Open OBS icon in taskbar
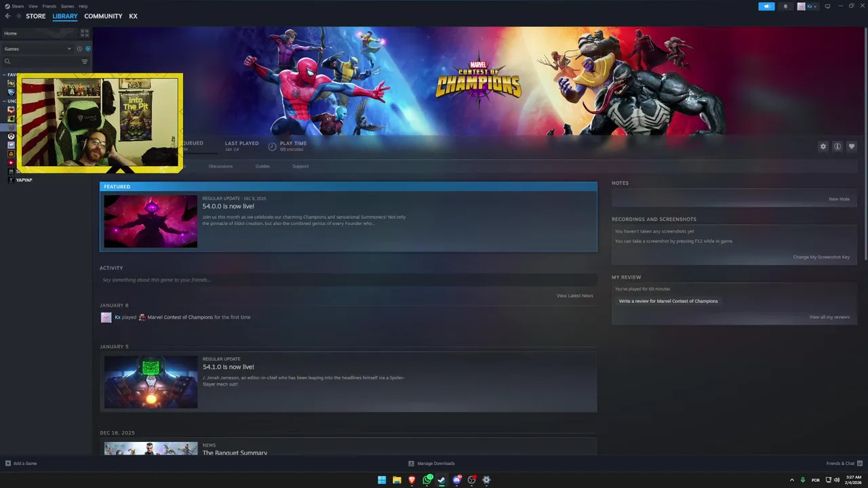Screen dimensions: 868x488 472,480
